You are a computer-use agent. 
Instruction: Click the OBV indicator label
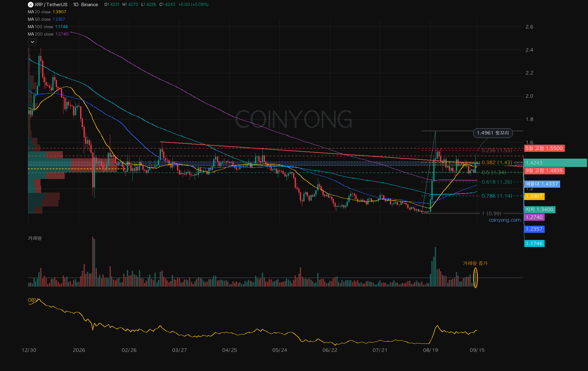pos(32,300)
